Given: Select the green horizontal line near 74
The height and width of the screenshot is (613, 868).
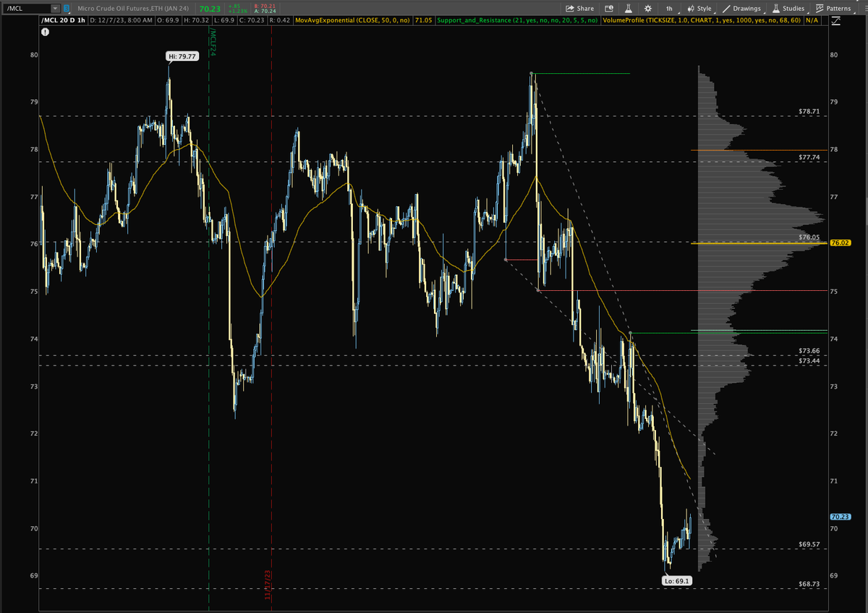Looking at the screenshot, I should click(729, 333).
